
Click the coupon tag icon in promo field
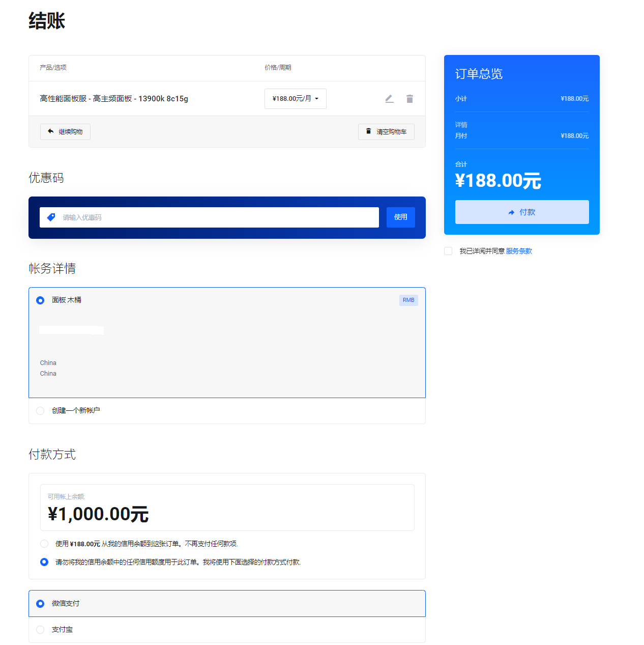(51, 217)
